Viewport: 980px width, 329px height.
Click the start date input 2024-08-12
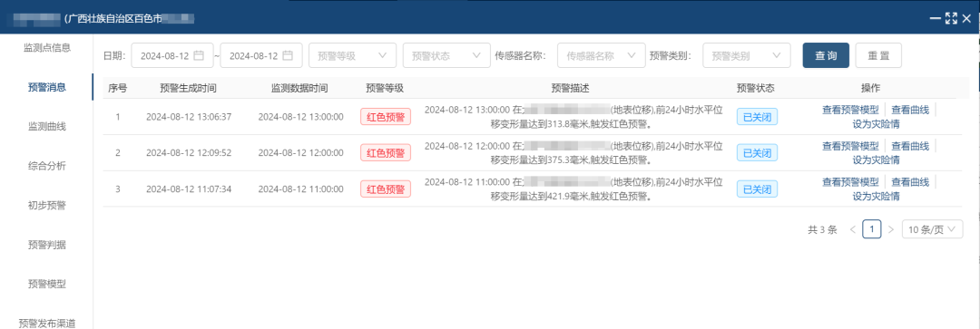pos(172,55)
